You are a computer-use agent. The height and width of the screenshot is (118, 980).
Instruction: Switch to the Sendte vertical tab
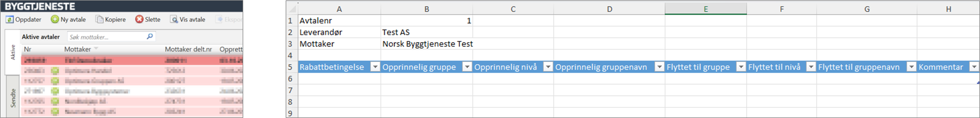pos(13,98)
